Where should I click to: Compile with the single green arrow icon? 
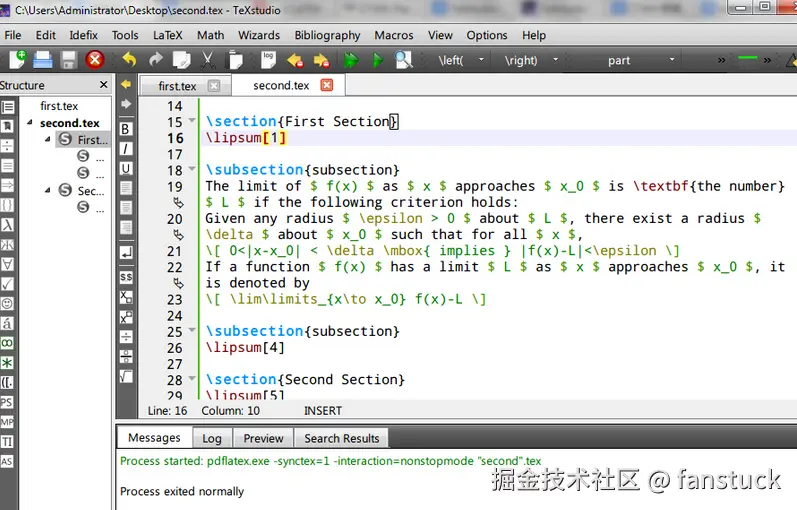[x=377, y=61]
